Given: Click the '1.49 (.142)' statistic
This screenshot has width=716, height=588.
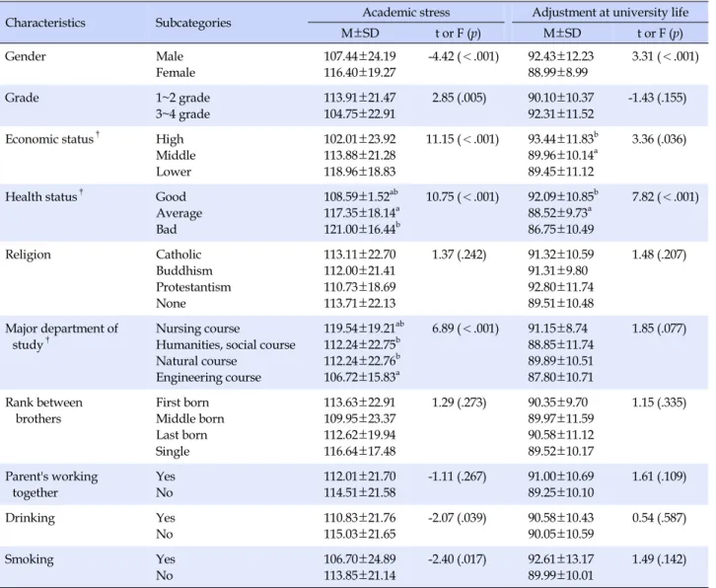Looking at the screenshot, I should 659,559.
